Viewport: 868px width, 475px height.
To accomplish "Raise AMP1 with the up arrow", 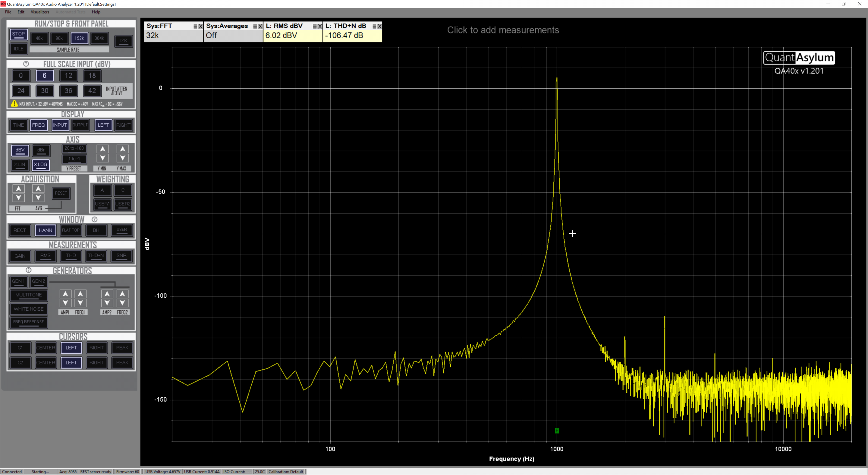I will point(65,294).
